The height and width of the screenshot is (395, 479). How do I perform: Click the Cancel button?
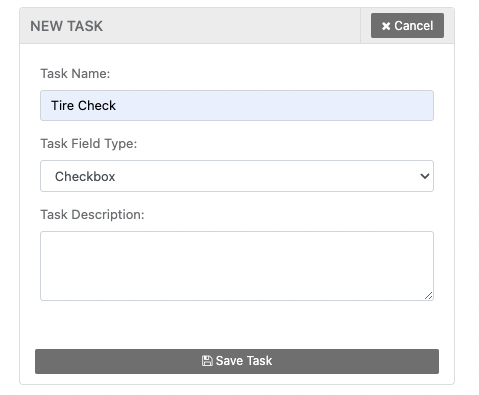(x=407, y=26)
